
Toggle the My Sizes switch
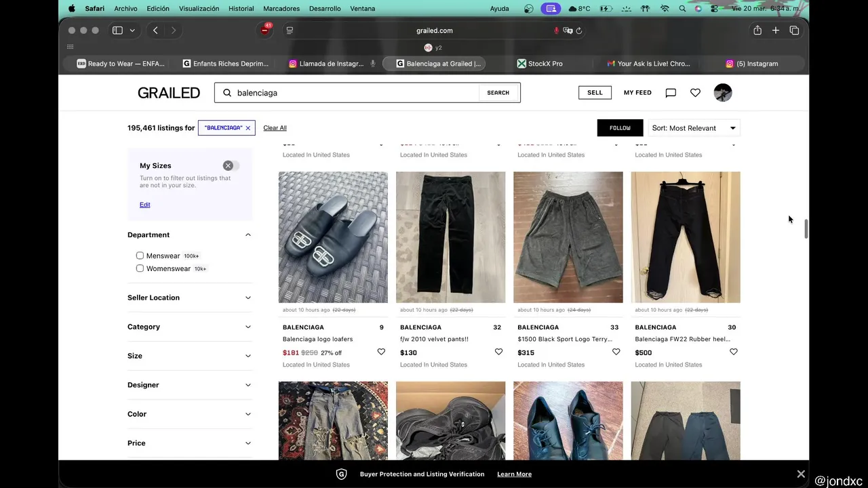pos(231,165)
